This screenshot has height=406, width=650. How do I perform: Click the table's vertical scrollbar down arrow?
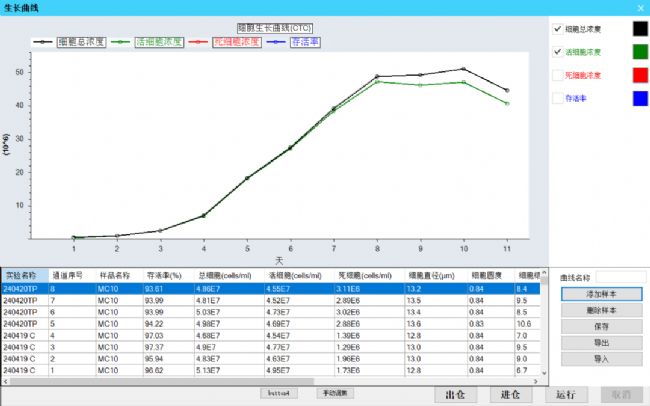point(544,373)
